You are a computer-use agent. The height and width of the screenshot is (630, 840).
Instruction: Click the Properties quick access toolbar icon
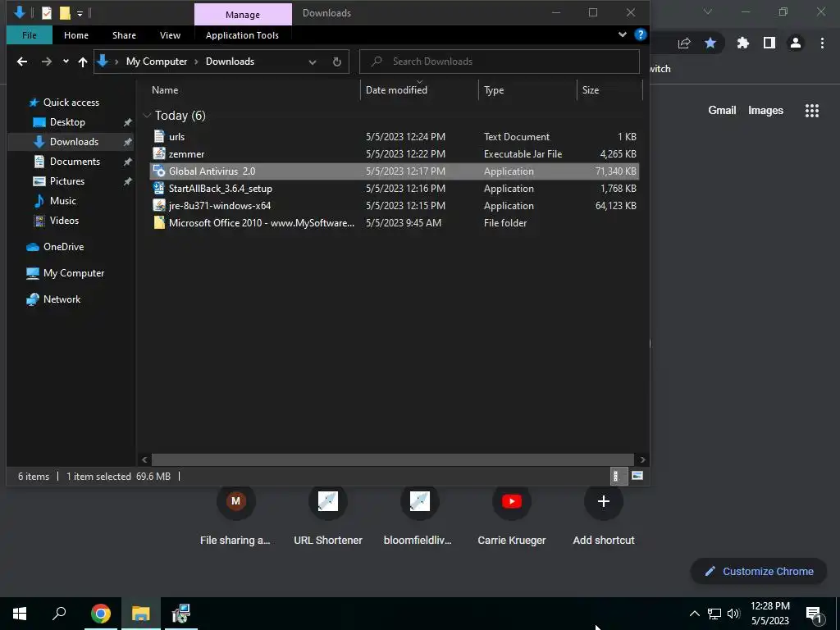click(x=47, y=13)
